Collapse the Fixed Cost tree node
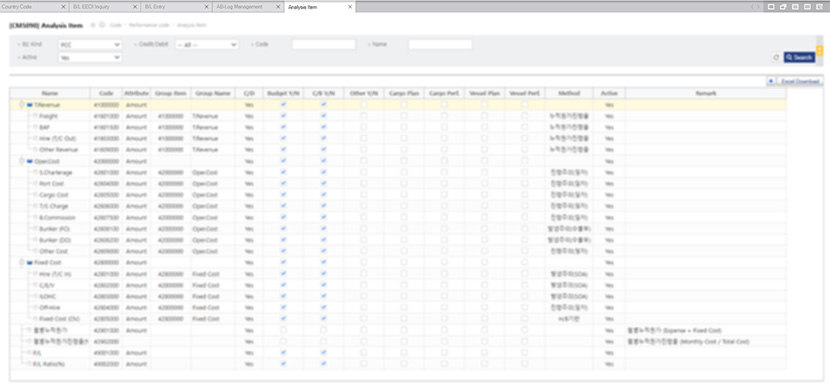 (22, 263)
